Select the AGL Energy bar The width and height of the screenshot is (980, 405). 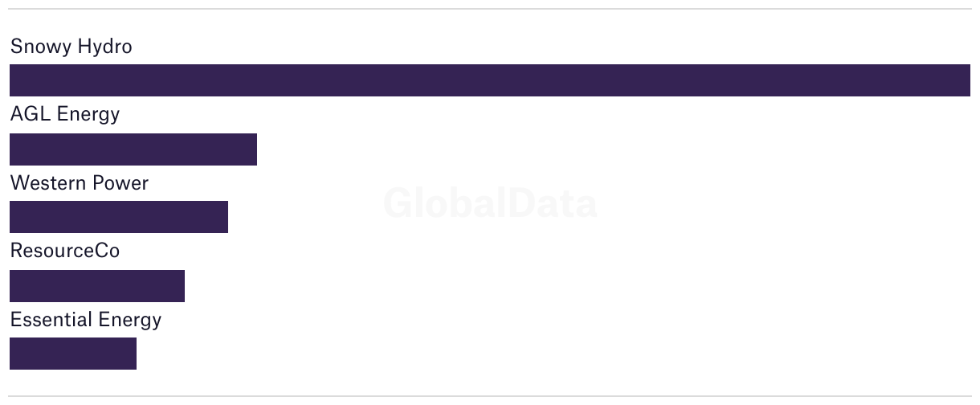pyautogui.click(x=133, y=149)
